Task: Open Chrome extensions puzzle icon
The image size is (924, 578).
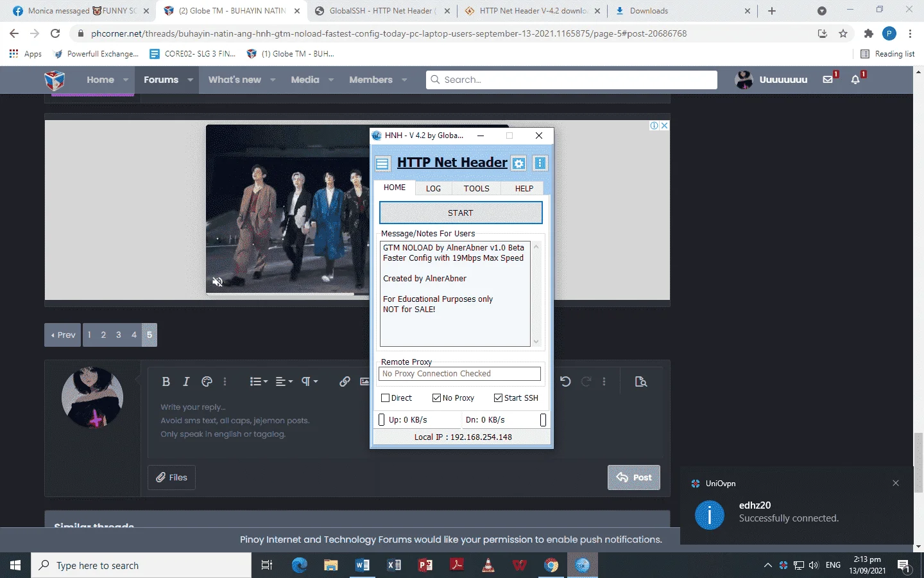Action: click(x=869, y=33)
